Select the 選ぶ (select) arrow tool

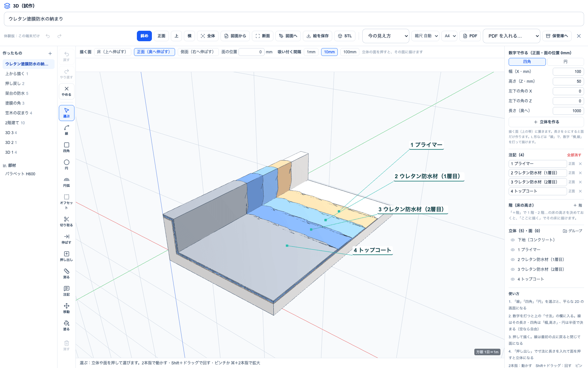67,113
